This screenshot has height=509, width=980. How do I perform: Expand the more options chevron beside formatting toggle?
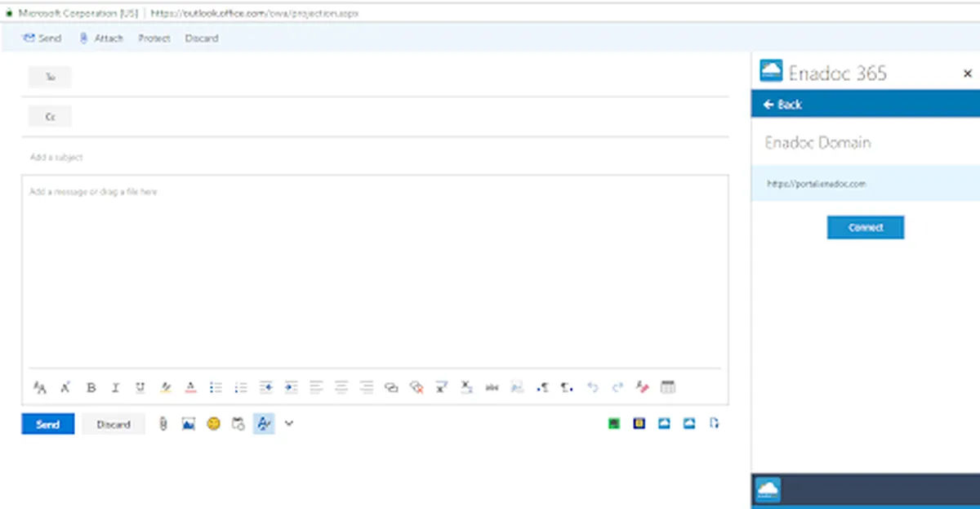tap(288, 423)
